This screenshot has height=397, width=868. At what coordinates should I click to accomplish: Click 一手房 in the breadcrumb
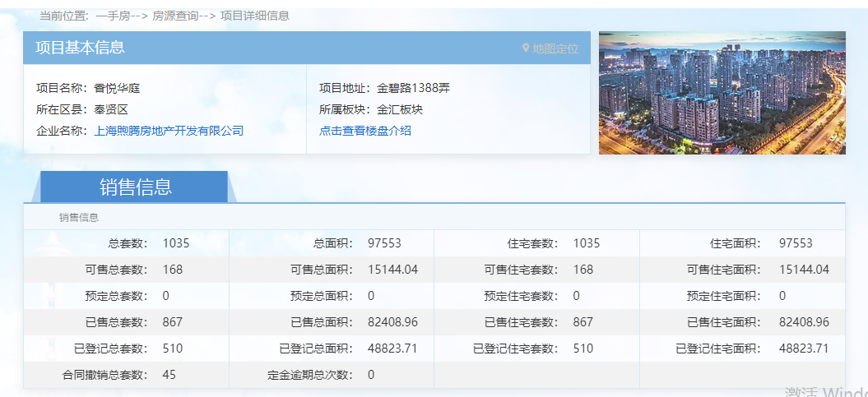[113, 16]
